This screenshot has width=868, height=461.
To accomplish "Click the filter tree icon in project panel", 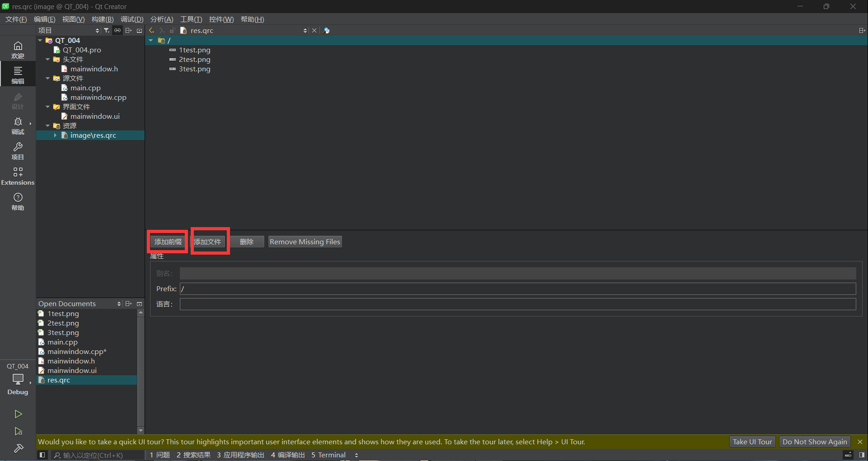I will (106, 30).
